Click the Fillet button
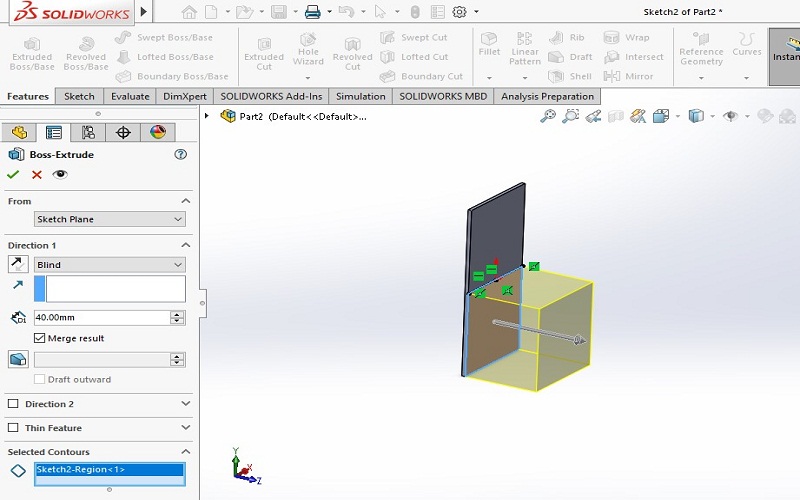 click(489, 44)
